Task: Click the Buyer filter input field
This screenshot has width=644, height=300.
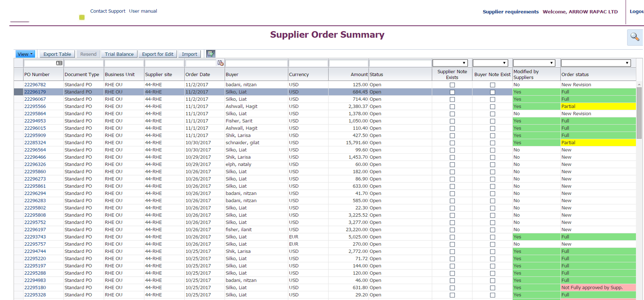Action: pos(256,63)
